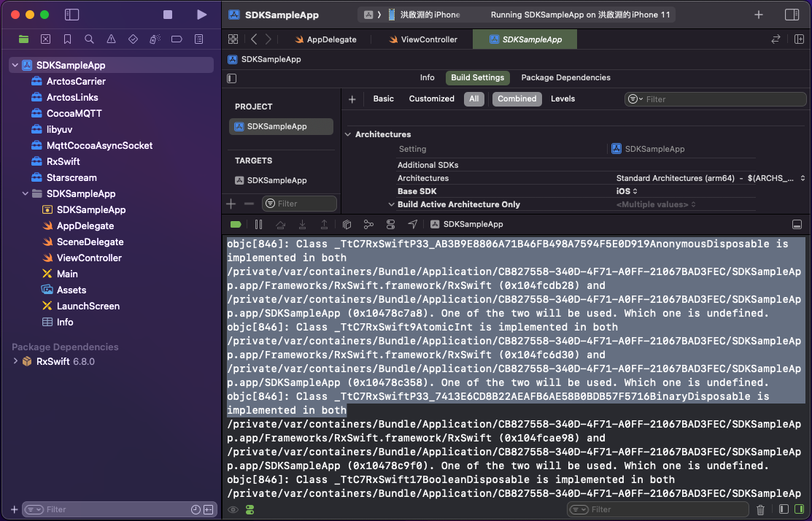Open the Find navigator magnifier icon
Viewport: 812px width, 521px height.
89,39
